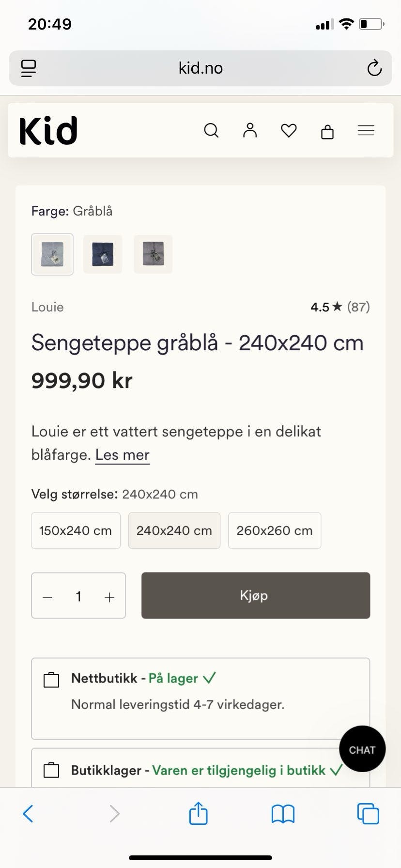Open the hamburger menu
Screen dimensions: 401x868
point(366,130)
